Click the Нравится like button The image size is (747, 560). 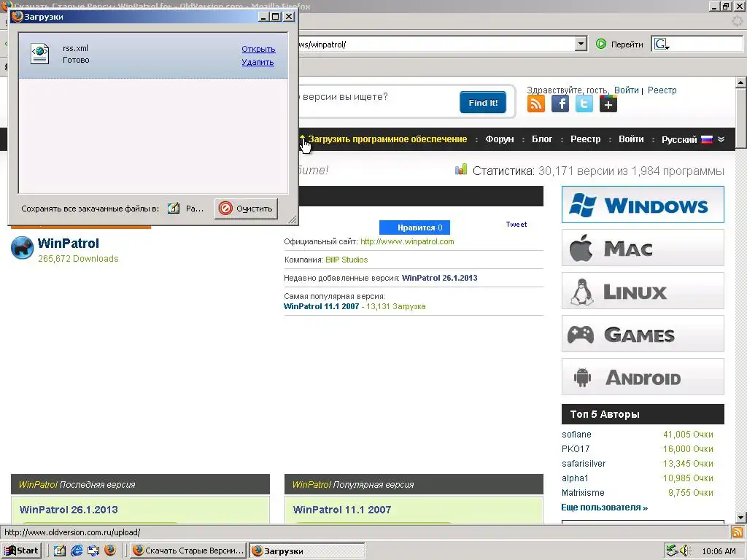point(415,227)
